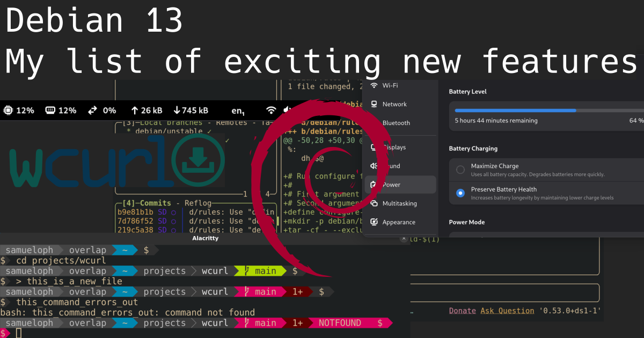Click the Power Mode section heading

[x=466, y=222]
